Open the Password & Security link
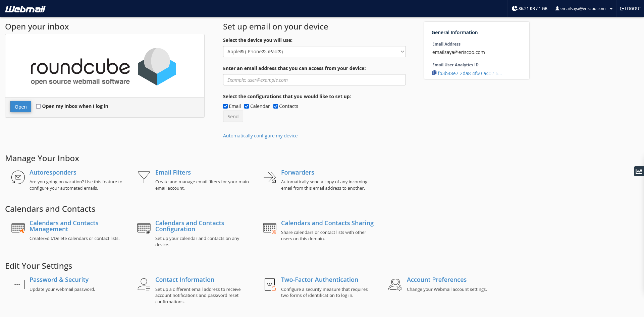Screen dimensions: 644x317 59,280
